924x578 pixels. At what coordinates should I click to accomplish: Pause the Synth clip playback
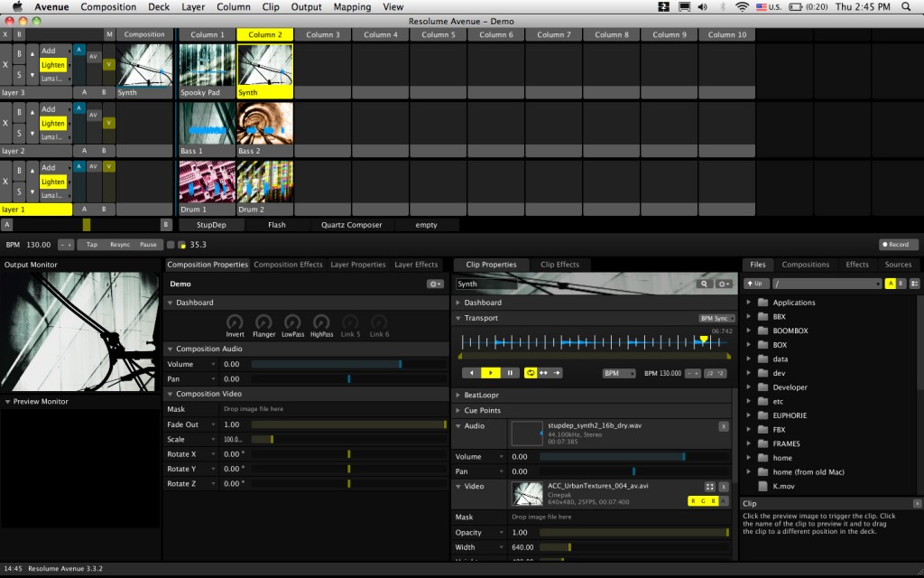coord(511,373)
